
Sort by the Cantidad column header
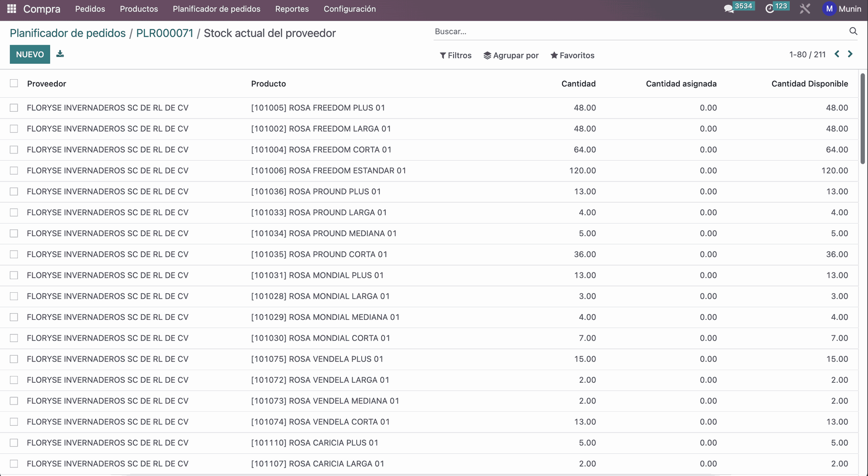[x=578, y=84]
